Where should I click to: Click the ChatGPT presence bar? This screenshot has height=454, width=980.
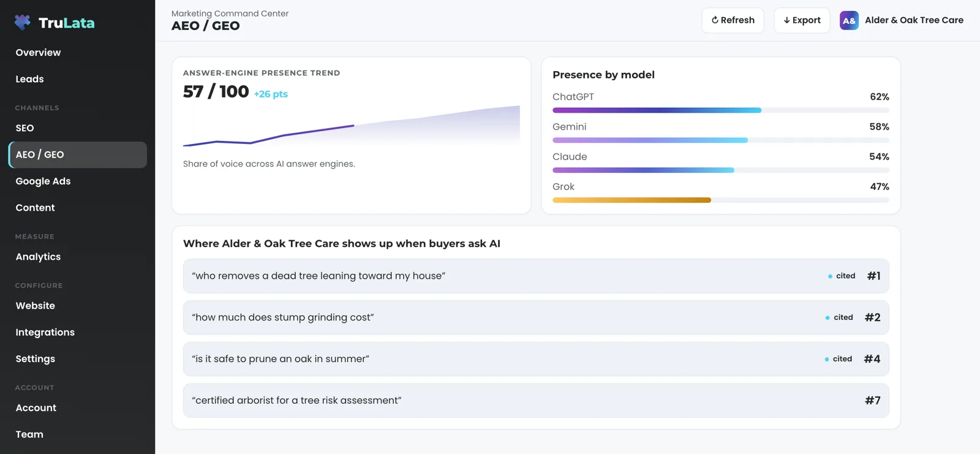coord(721,110)
